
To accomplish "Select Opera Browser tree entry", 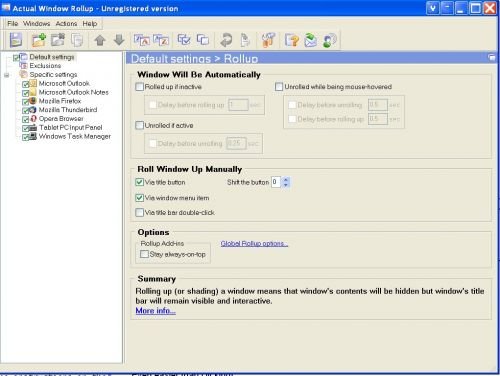I will coord(61,118).
